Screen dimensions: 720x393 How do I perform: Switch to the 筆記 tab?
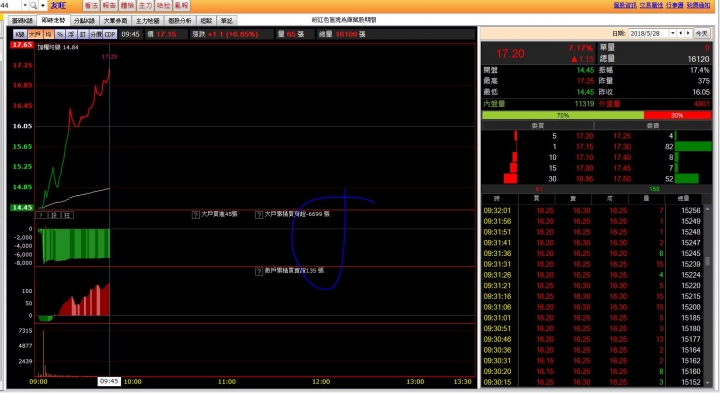tap(227, 21)
